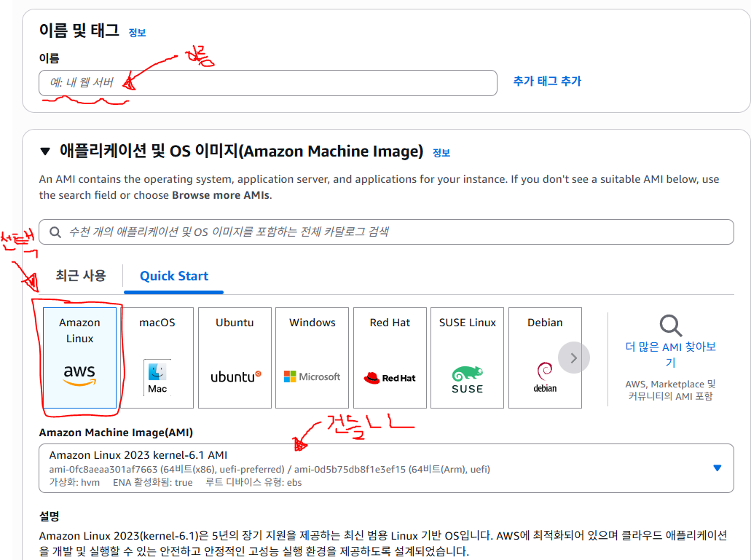Select the macOS AMI card
The height and width of the screenshot is (560, 751).
157,358
